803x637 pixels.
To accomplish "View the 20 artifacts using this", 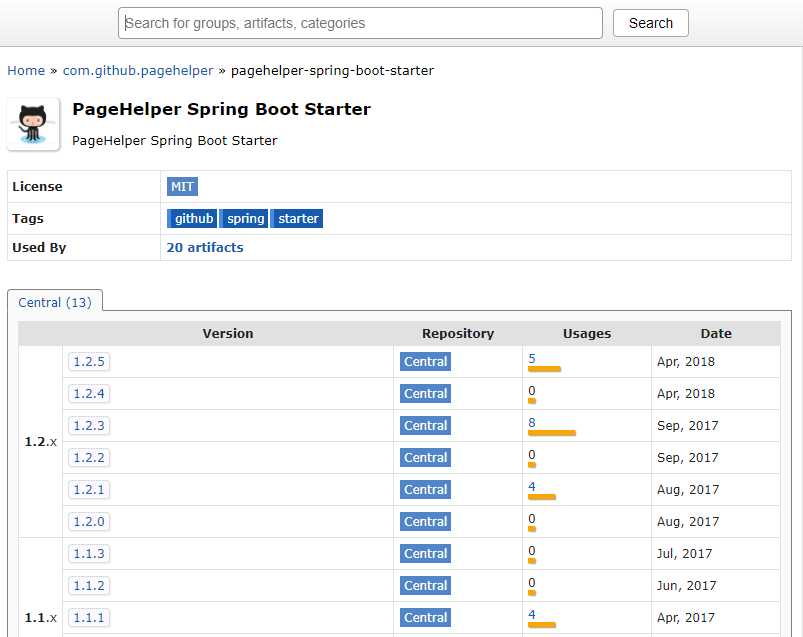I will 205,248.
